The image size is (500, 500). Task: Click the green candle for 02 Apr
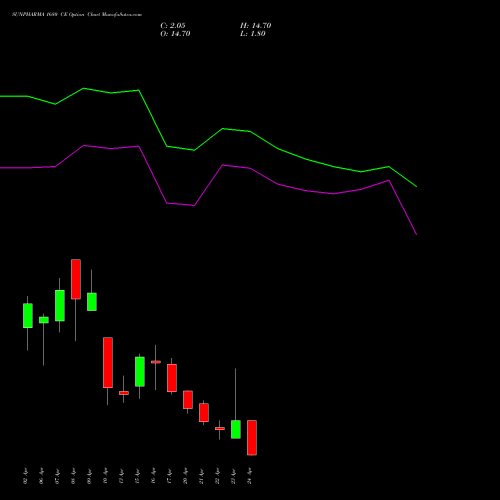tap(28, 316)
